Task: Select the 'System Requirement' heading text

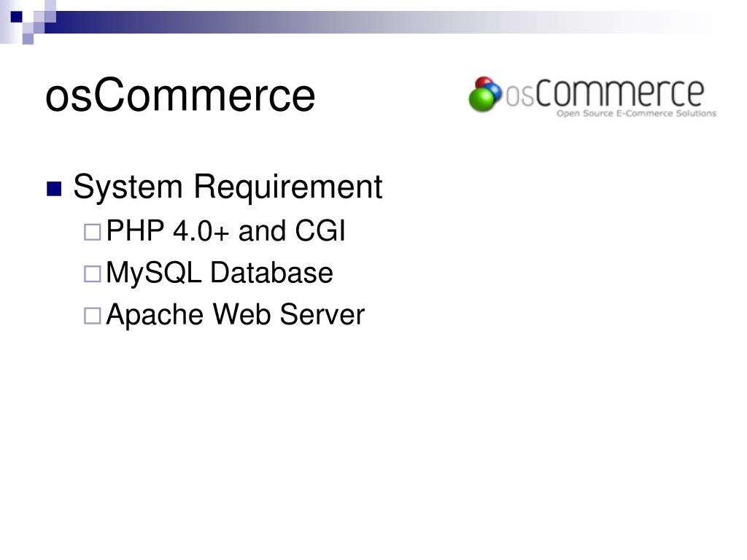Action: (x=228, y=187)
